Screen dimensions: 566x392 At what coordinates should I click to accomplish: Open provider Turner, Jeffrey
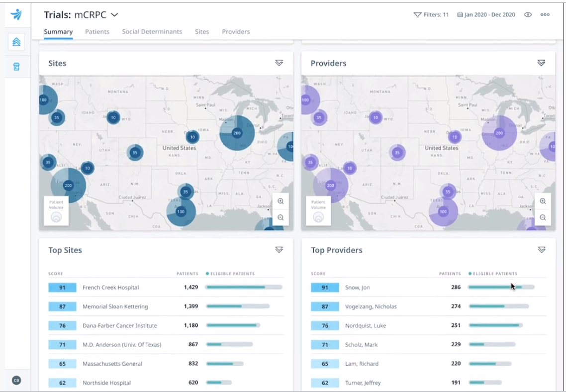363,383
